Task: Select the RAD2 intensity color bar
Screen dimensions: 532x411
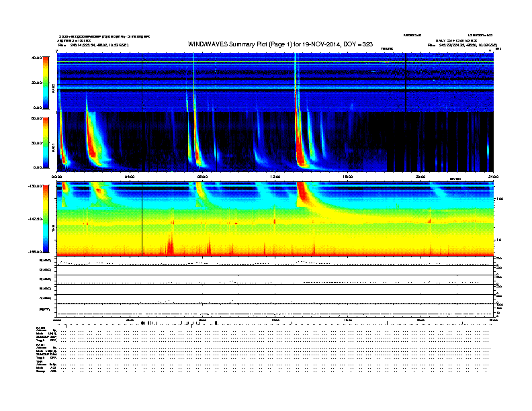Action: 46,83
